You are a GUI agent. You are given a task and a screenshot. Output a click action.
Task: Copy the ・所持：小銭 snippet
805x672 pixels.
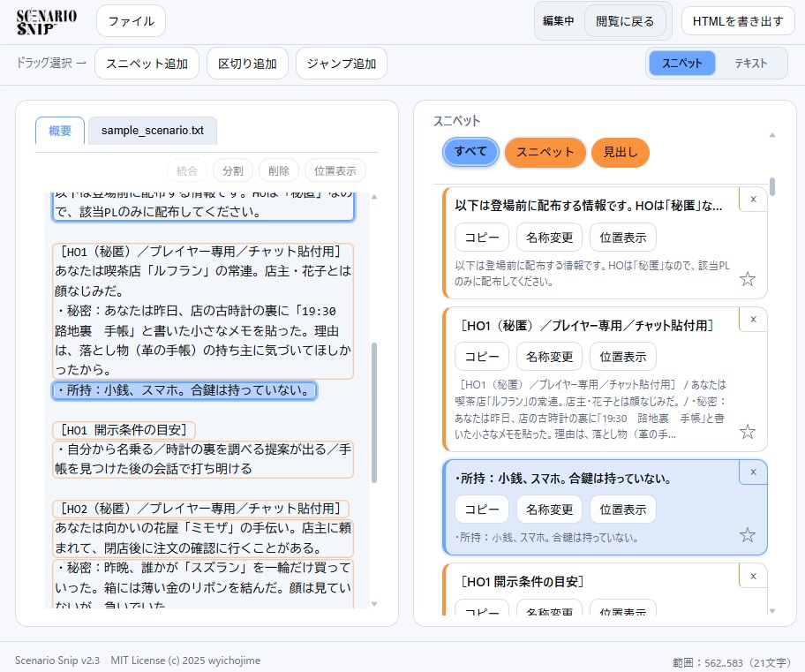(482, 510)
